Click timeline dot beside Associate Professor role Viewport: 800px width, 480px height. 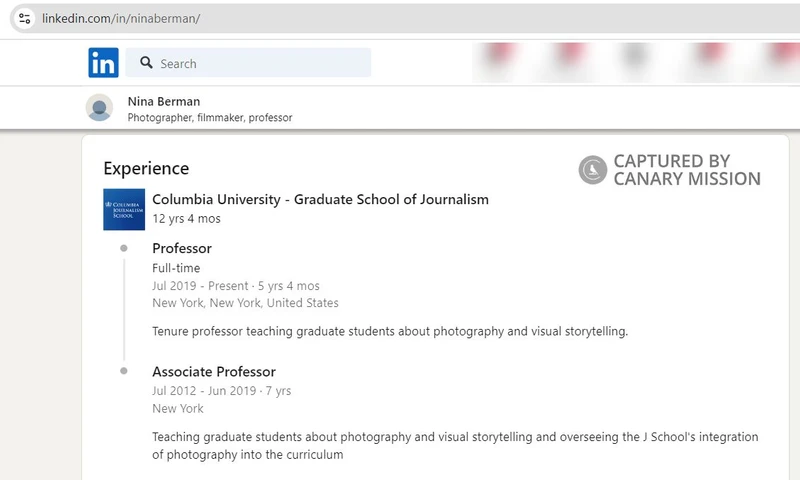point(124,371)
